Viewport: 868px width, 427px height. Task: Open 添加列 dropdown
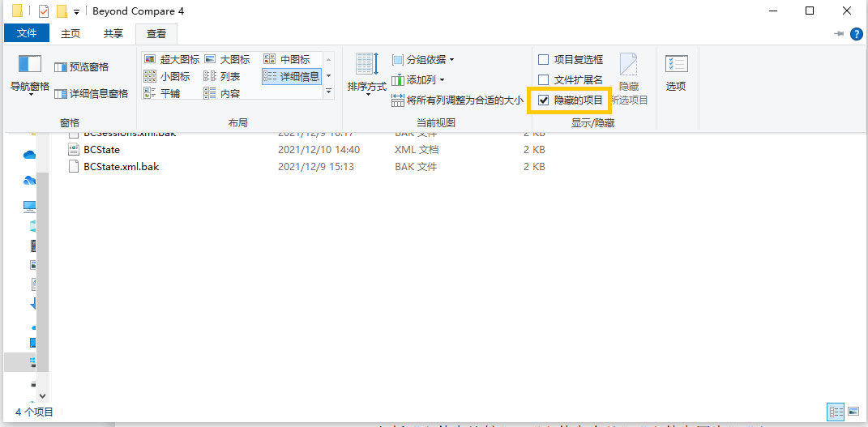click(418, 80)
